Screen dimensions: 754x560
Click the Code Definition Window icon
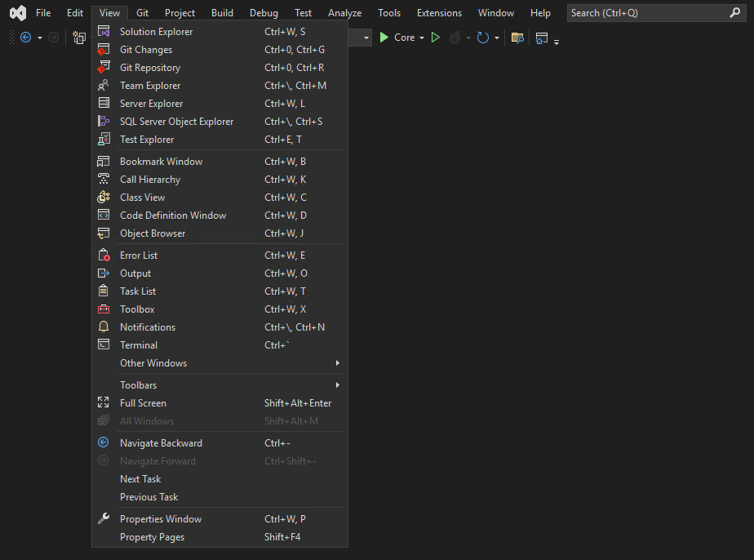pyautogui.click(x=104, y=215)
